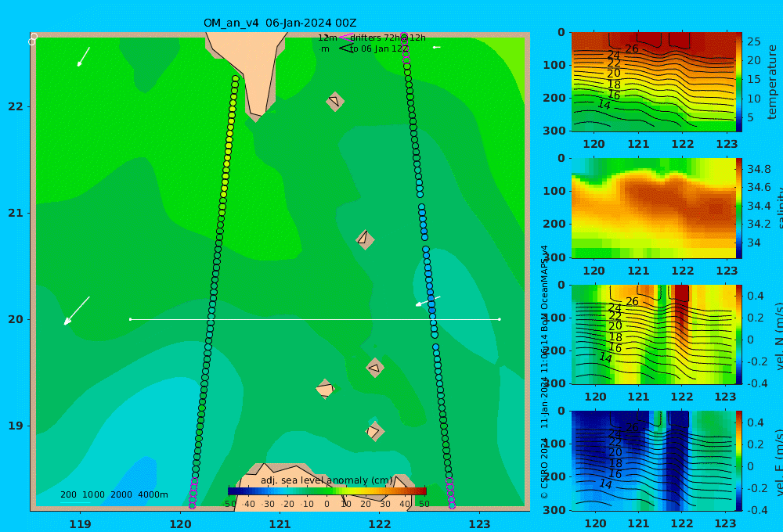The height and width of the screenshot is (532, 783).
Task: Click the '14' isotherm label in temperature panel
Action: 604,105
